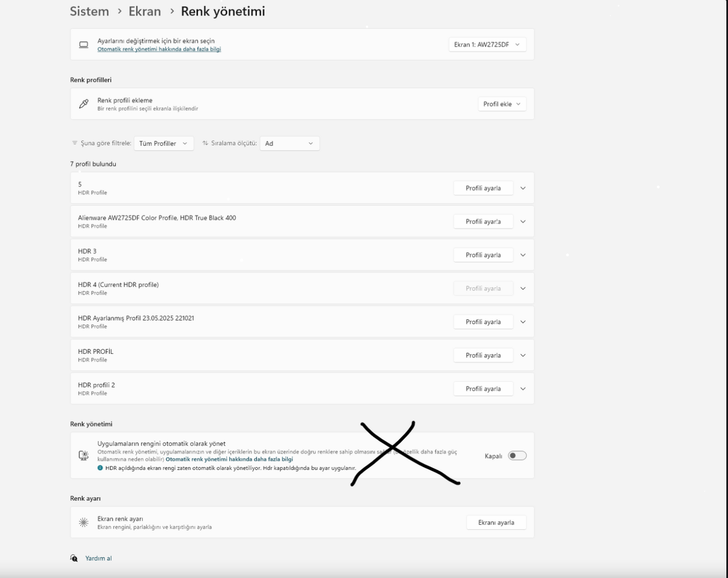Open the Yardım al link
This screenshot has width=728, height=578.
tap(99, 559)
